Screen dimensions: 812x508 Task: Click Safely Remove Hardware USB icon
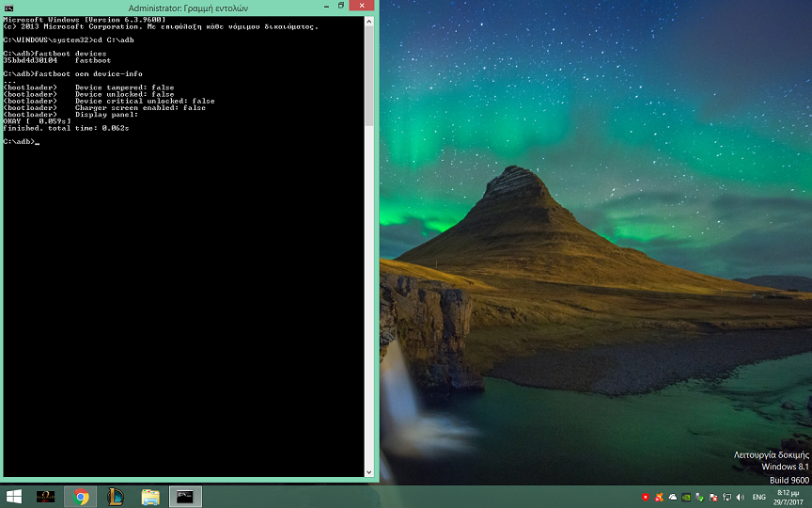700,497
